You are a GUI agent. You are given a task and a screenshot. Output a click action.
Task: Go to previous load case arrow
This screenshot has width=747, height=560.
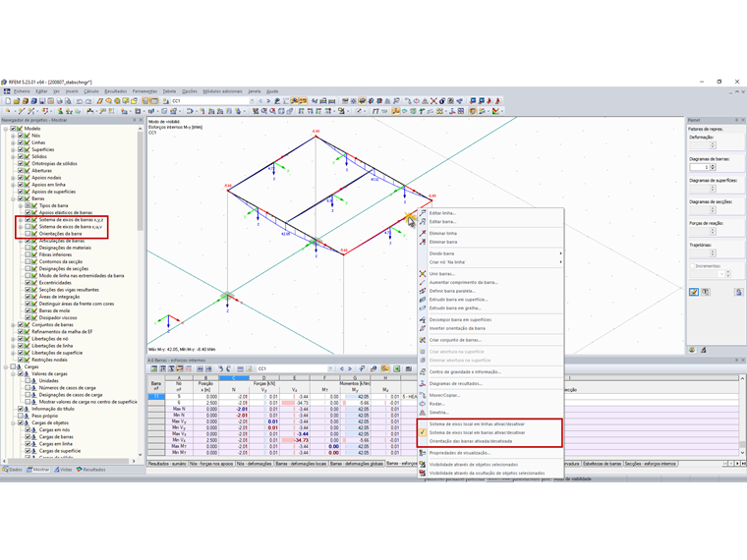click(x=260, y=101)
